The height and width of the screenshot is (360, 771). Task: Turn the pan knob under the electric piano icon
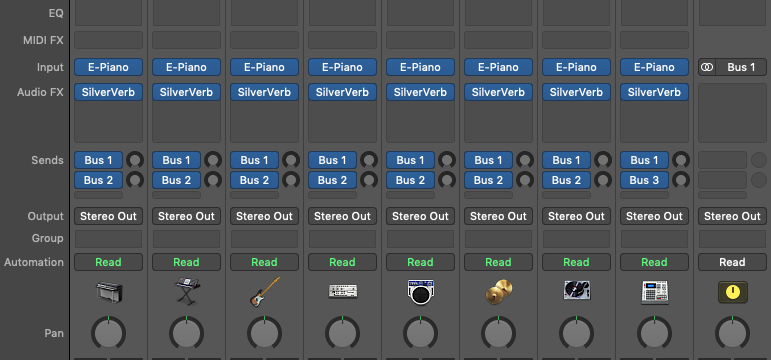pyautogui.click(x=109, y=333)
